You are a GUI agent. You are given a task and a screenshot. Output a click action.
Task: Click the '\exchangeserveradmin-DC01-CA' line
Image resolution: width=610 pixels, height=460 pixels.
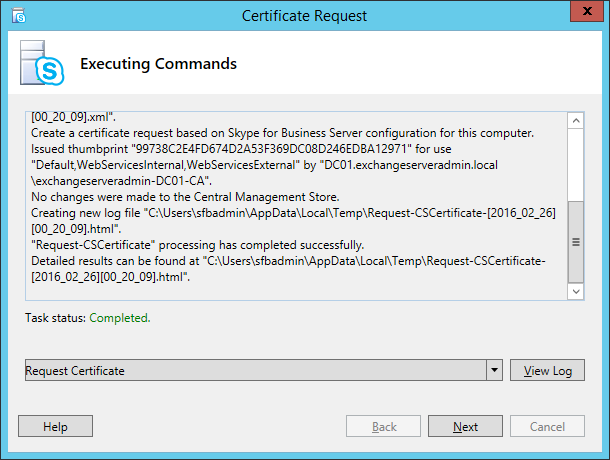pyautogui.click(x=121, y=181)
